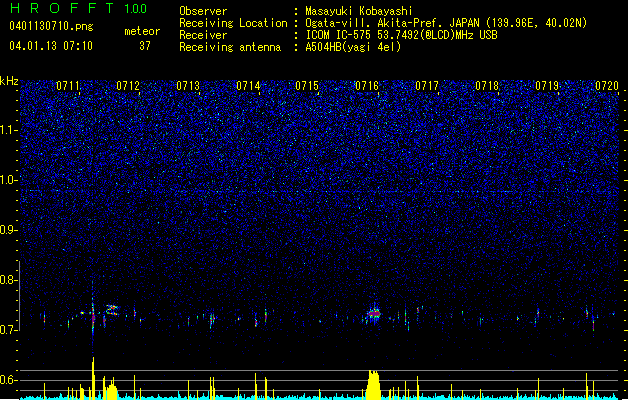Image resolution: width=629 pixels, height=400 pixels.
Task: Click the file name 0401130710.png
Action: (x=51, y=26)
